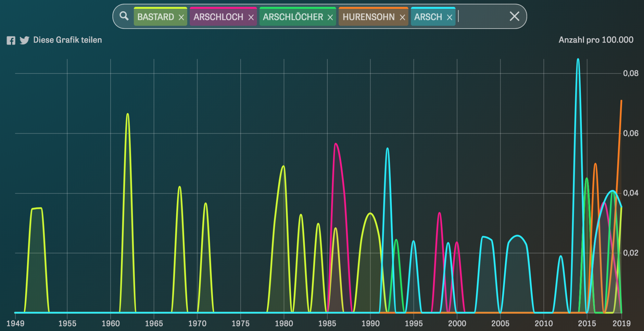Share chart on Facebook
Image resolution: width=644 pixels, height=331 pixels.
pyautogui.click(x=11, y=41)
